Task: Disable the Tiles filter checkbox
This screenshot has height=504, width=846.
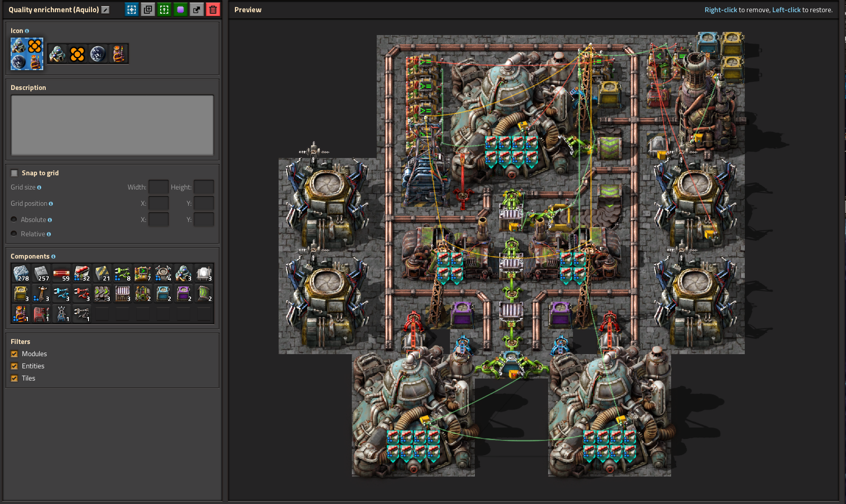Action: 14,378
